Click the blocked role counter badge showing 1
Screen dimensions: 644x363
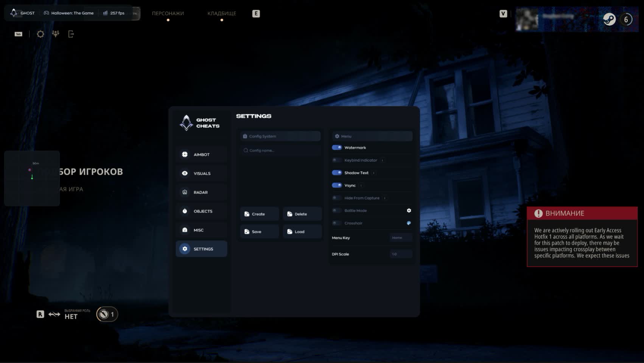click(x=107, y=314)
